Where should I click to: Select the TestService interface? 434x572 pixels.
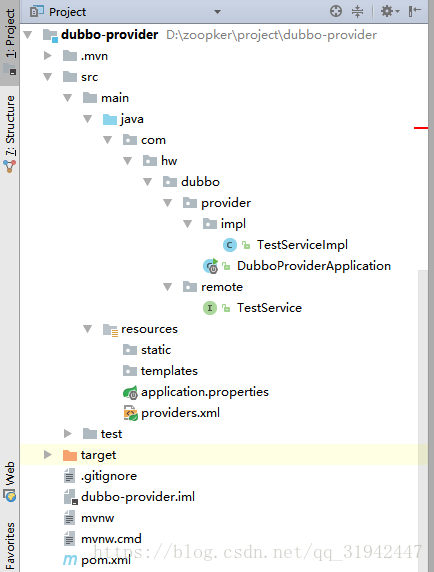click(x=270, y=308)
